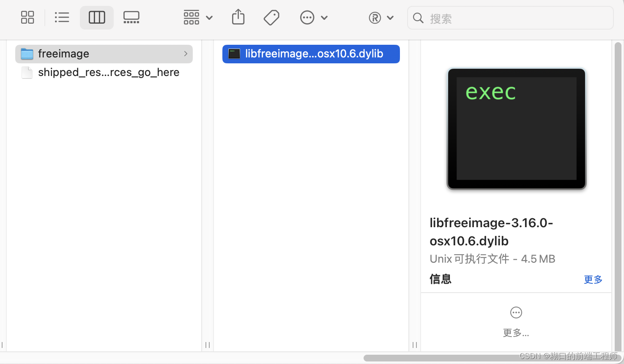Switch Finder to icon view
Viewport: 624px width, 364px height.
coord(27,18)
